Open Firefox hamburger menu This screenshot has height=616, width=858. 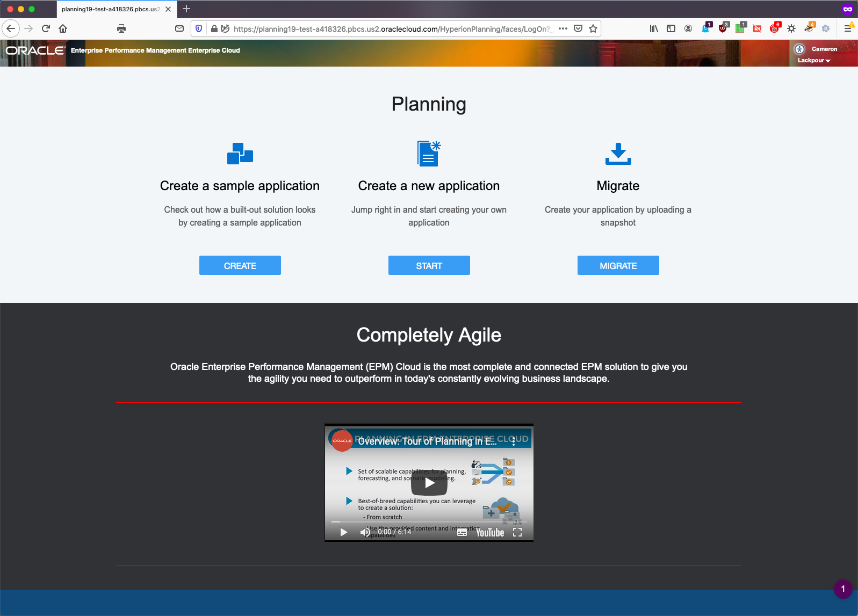coord(848,28)
